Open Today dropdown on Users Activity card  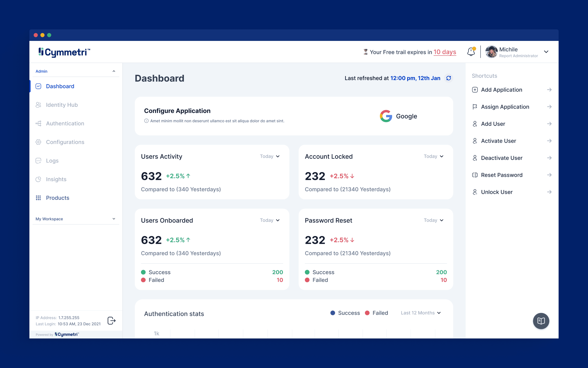[270, 156]
